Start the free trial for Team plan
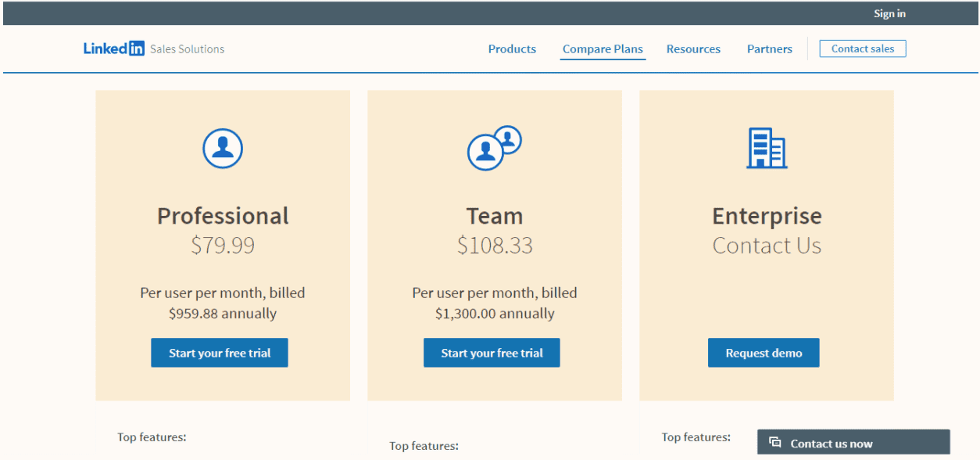The height and width of the screenshot is (460, 980). click(492, 353)
